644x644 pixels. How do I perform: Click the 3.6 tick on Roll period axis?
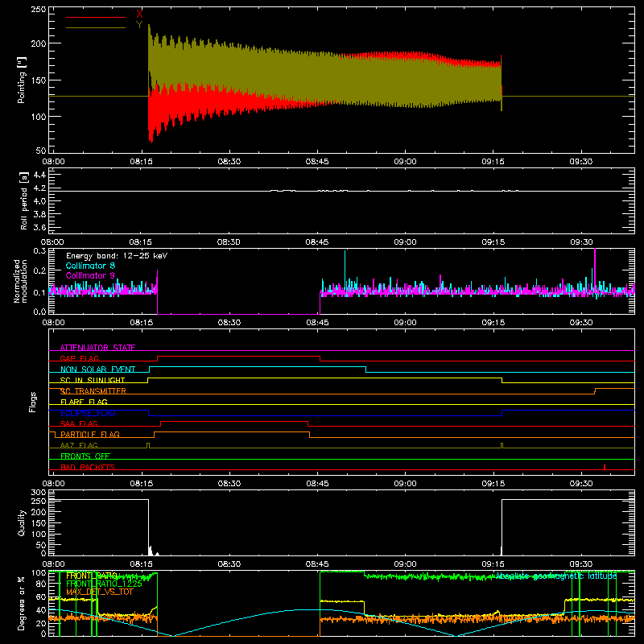(39, 228)
